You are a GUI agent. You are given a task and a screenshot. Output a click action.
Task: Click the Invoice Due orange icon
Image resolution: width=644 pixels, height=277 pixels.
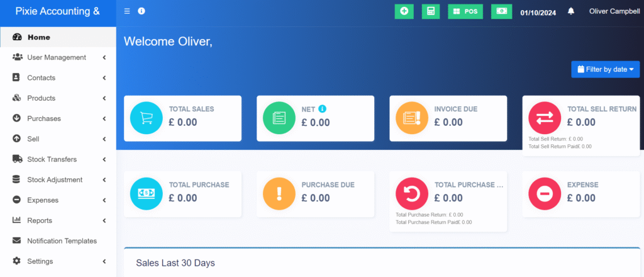(x=412, y=118)
